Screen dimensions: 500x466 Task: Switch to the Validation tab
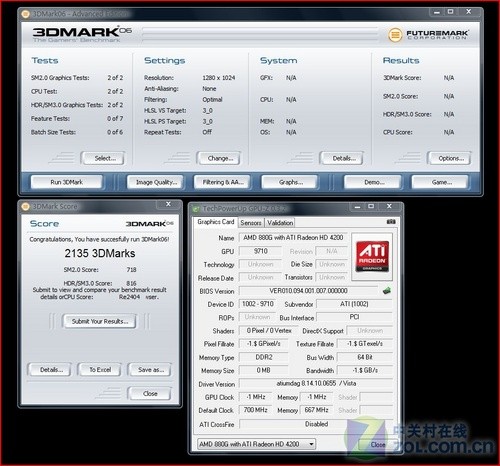280,223
